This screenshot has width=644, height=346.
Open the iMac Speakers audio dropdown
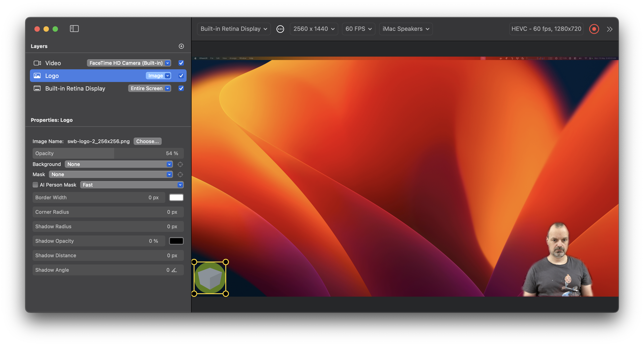(406, 29)
